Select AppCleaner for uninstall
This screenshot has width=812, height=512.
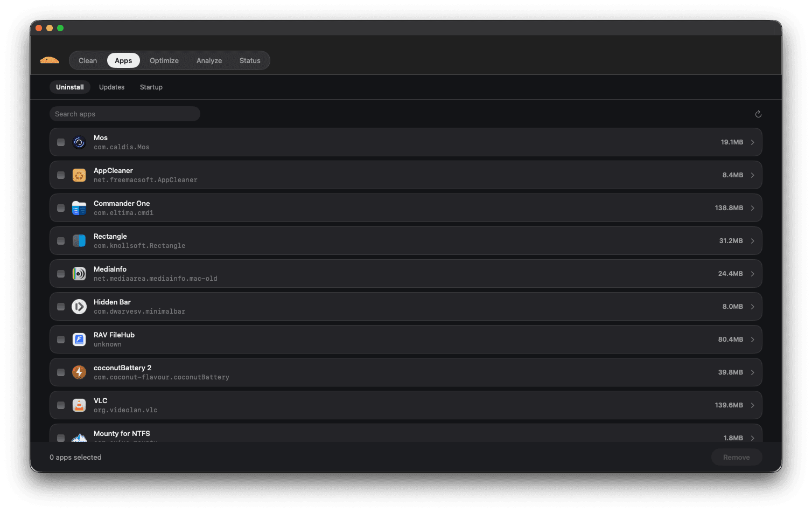[61, 175]
